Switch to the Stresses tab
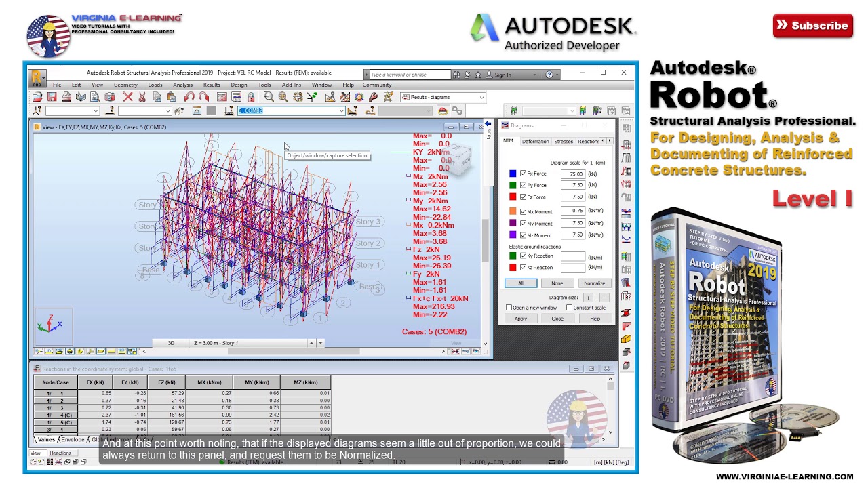The image size is (868, 488). 564,141
